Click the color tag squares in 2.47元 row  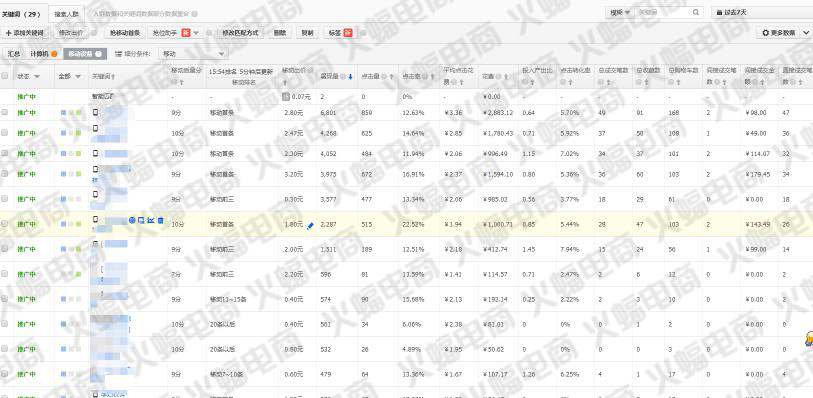coord(71,133)
